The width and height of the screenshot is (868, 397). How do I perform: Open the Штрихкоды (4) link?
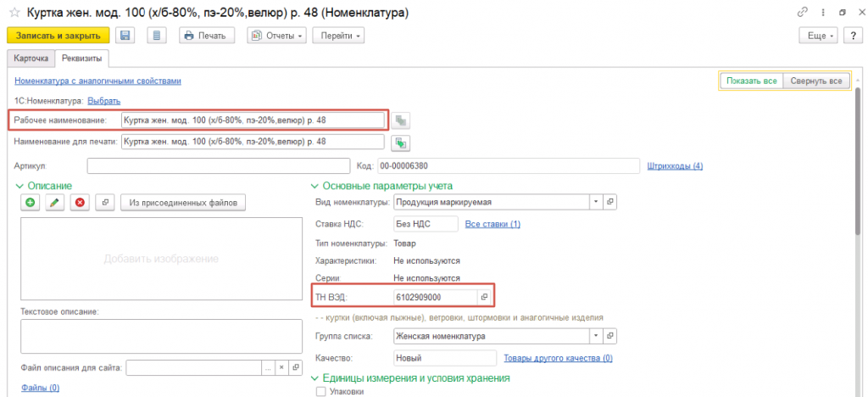tap(675, 165)
